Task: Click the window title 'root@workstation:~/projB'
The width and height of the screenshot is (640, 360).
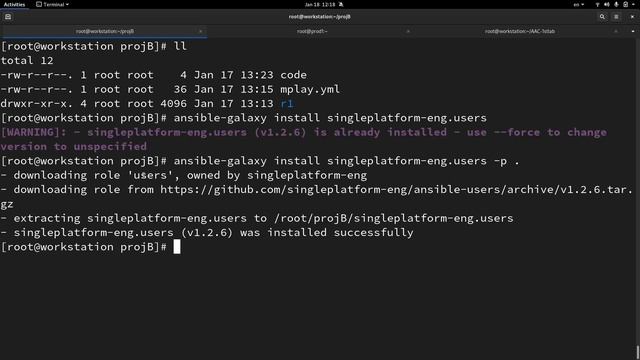Action: click(320, 17)
